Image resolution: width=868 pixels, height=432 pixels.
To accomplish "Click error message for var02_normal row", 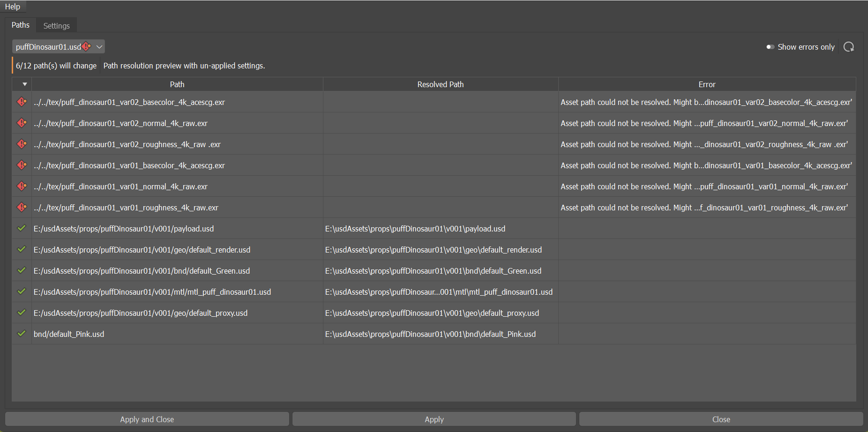I will pyautogui.click(x=707, y=123).
